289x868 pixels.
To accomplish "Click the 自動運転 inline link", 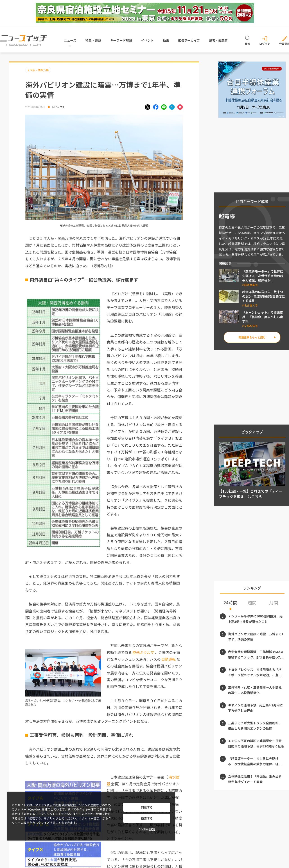I will 168,659.
